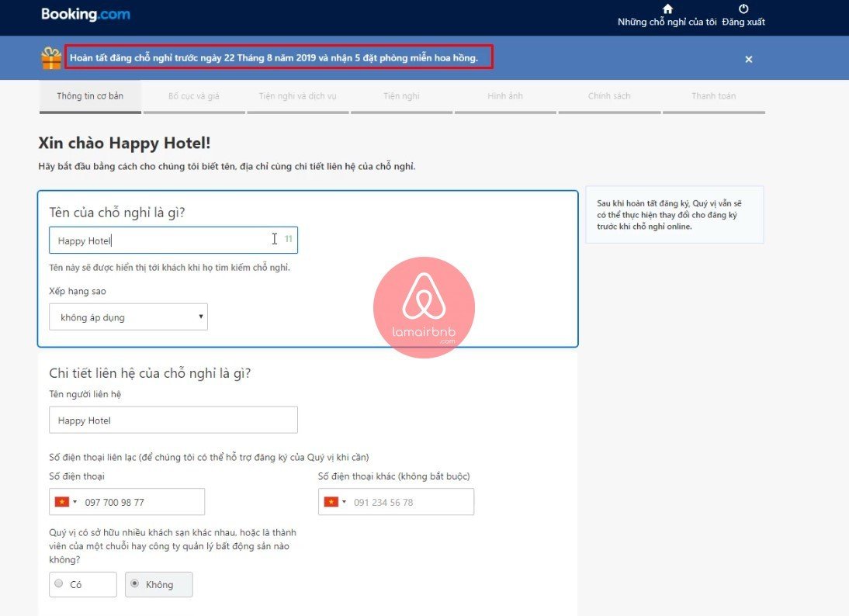
Task: Select the Không radio button
Action: coord(135,583)
